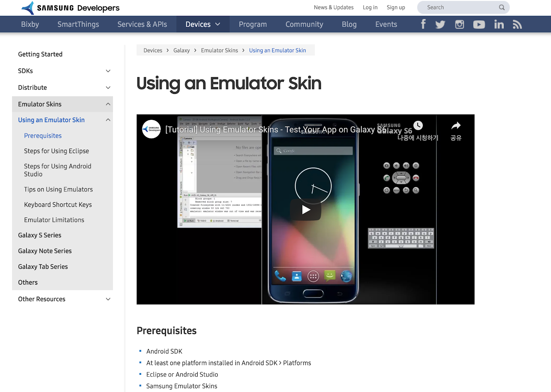Screen dimensions: 551x392
Task: Open Distribute sidebar item
Action: point(32,87)
